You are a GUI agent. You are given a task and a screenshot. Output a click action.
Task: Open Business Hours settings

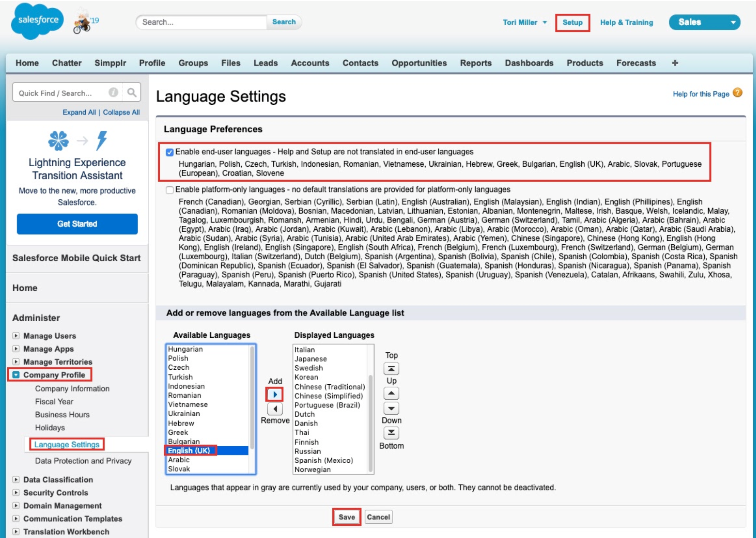(62, 415)
